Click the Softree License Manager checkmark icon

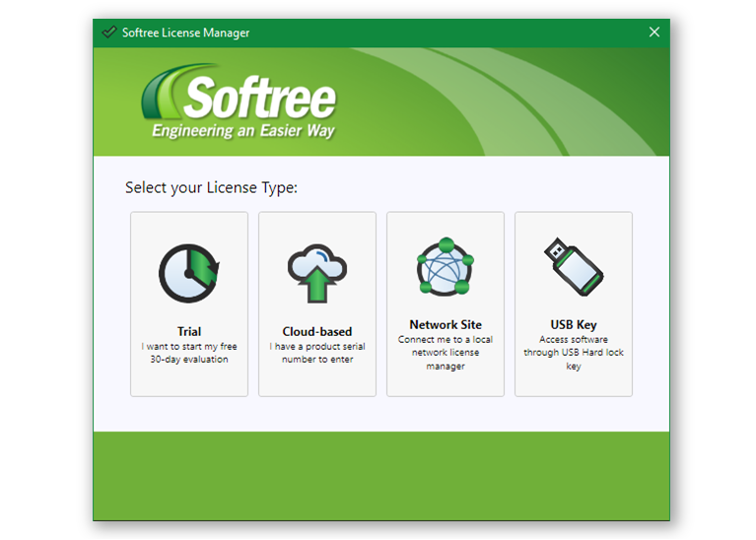(109, 33)
